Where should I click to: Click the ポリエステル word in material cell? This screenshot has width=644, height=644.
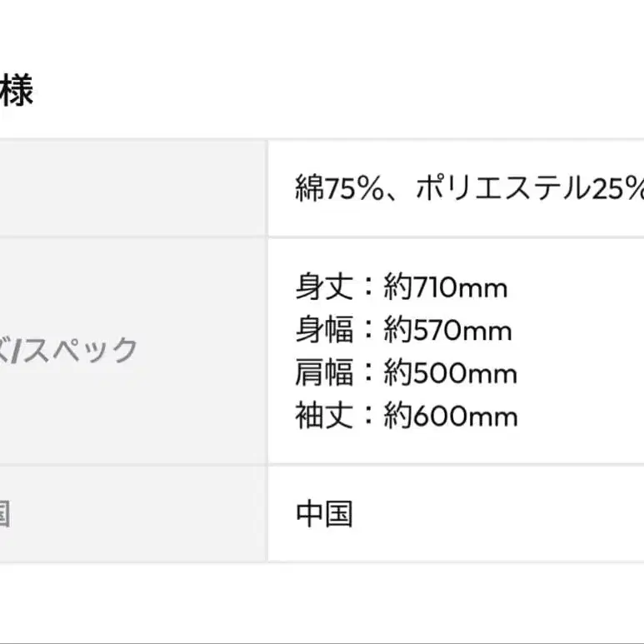click(x=502, y=188)
